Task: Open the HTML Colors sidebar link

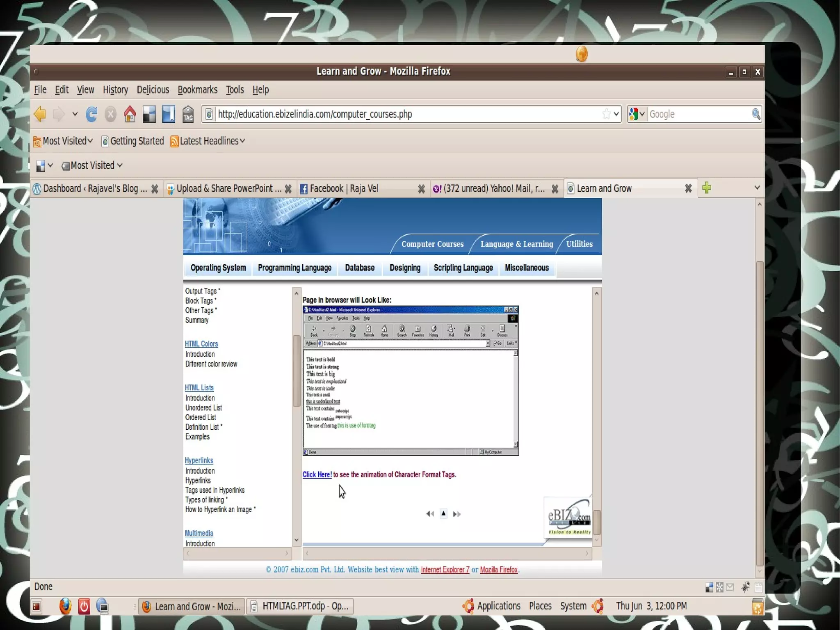Action: tap(201, 344)
